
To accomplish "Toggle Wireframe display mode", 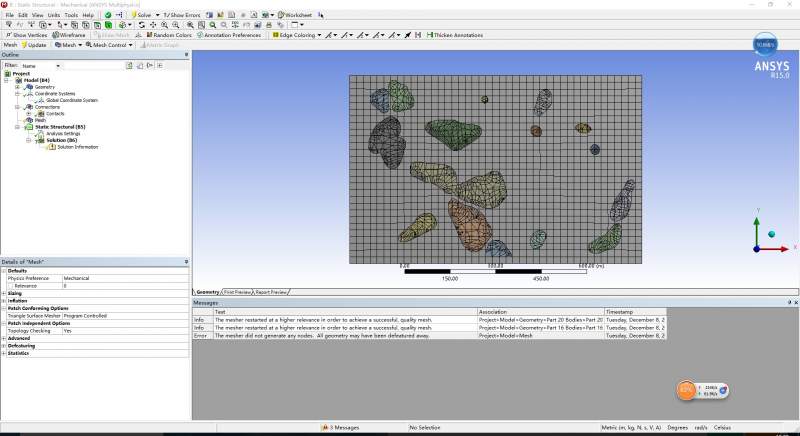I will [69, 35].
